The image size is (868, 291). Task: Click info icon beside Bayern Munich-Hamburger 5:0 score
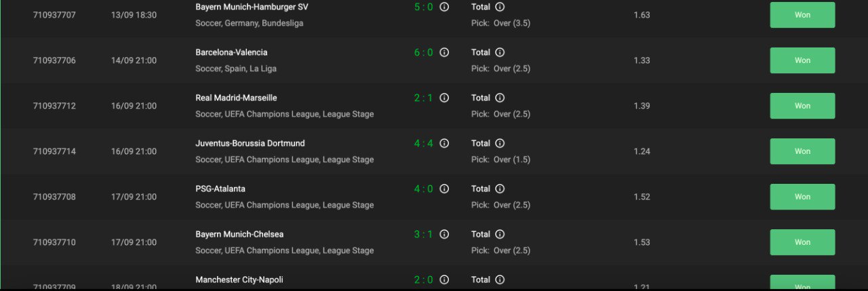pos(444,7)
